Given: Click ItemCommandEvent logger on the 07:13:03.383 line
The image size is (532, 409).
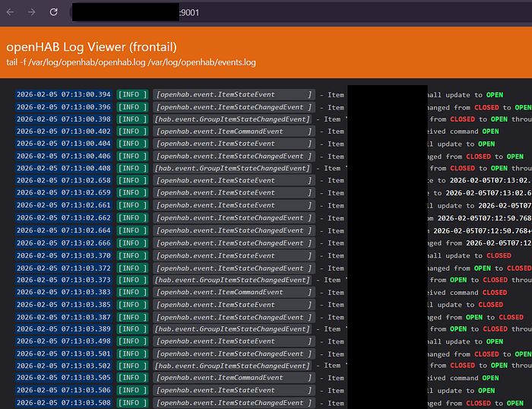Looking at the screenshot, I should (x=234, y=292).
